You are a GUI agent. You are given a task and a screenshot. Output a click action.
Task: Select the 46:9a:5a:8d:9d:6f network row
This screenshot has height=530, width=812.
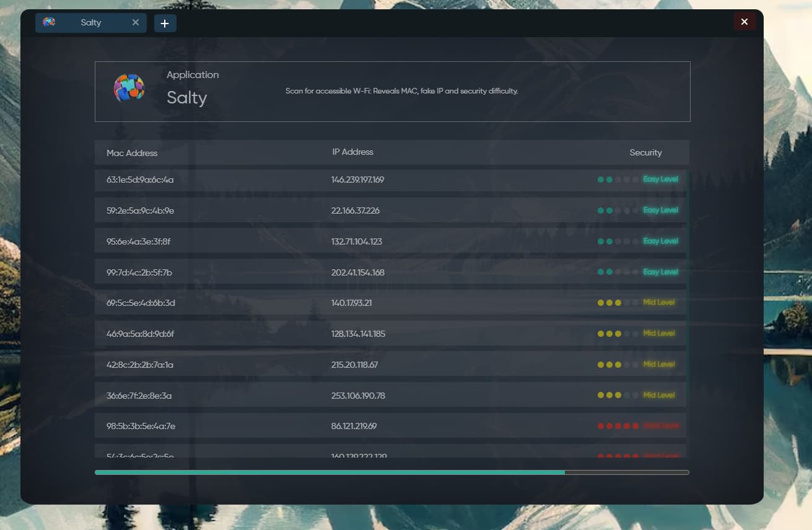pyautogui.click(x=391, y=334)
